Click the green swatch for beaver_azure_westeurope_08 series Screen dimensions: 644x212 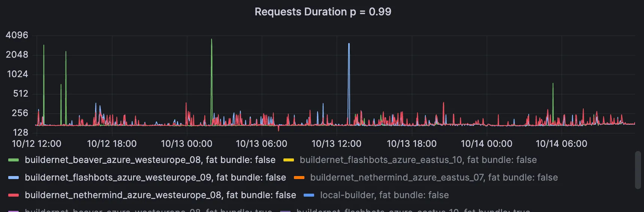13,160
